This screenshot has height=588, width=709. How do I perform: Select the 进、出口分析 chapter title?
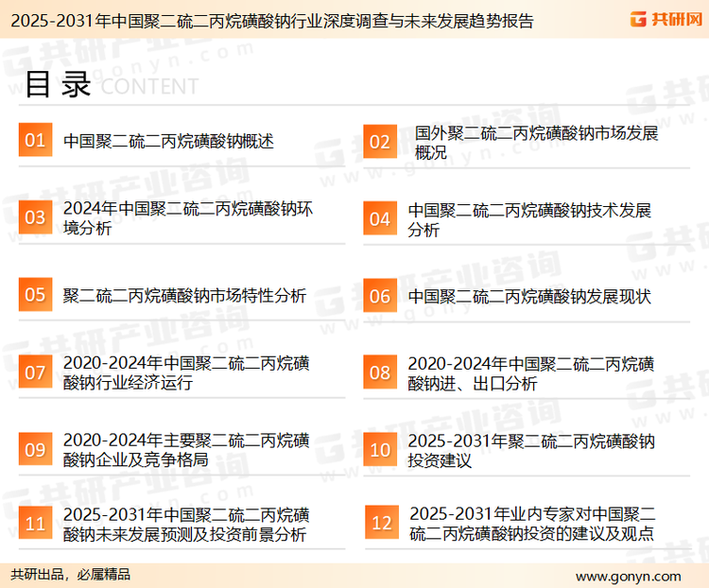(531, 373)
